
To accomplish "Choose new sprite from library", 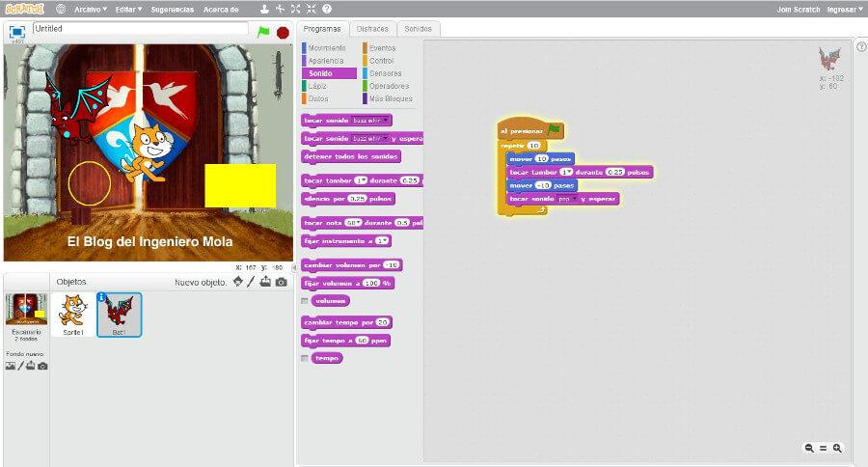I will click(238, 282).
